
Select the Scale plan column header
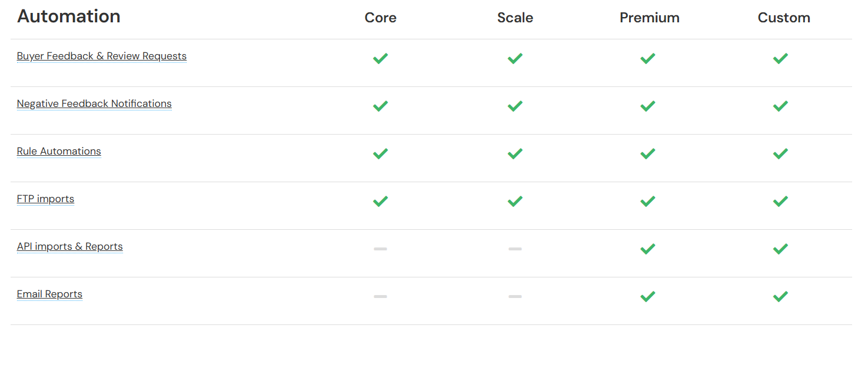click(515, 18)
